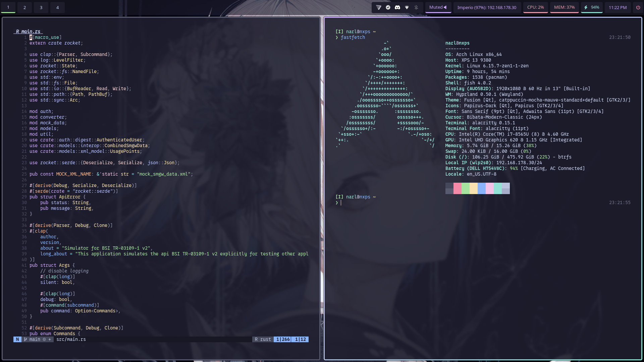
Task: Click the checkmark tray icon
Action: pyautogui.click(x=388, y=7)
